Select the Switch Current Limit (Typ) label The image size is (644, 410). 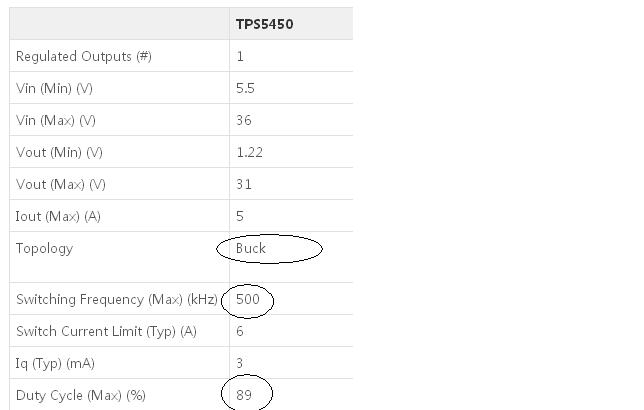coord(106,331)
